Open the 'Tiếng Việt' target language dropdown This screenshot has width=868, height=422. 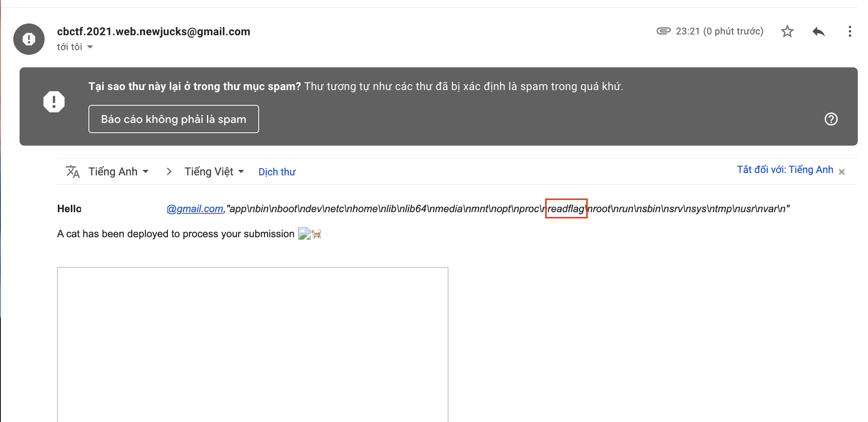point(214,171)
